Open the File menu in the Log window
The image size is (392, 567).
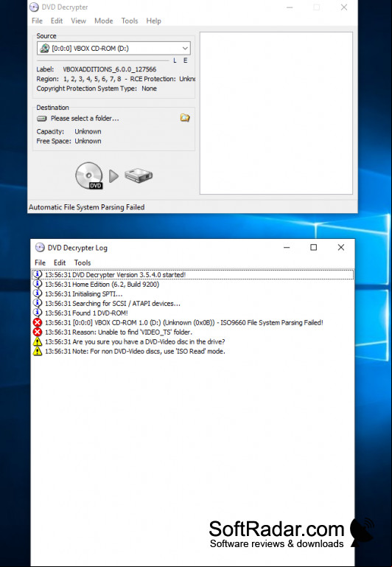point(40,263)
